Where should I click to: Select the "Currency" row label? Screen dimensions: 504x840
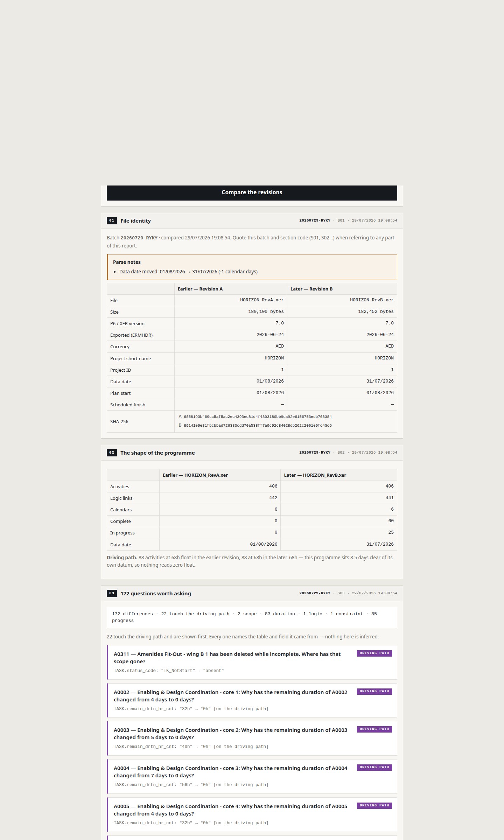pyautogui.click(x=120, y=347)
